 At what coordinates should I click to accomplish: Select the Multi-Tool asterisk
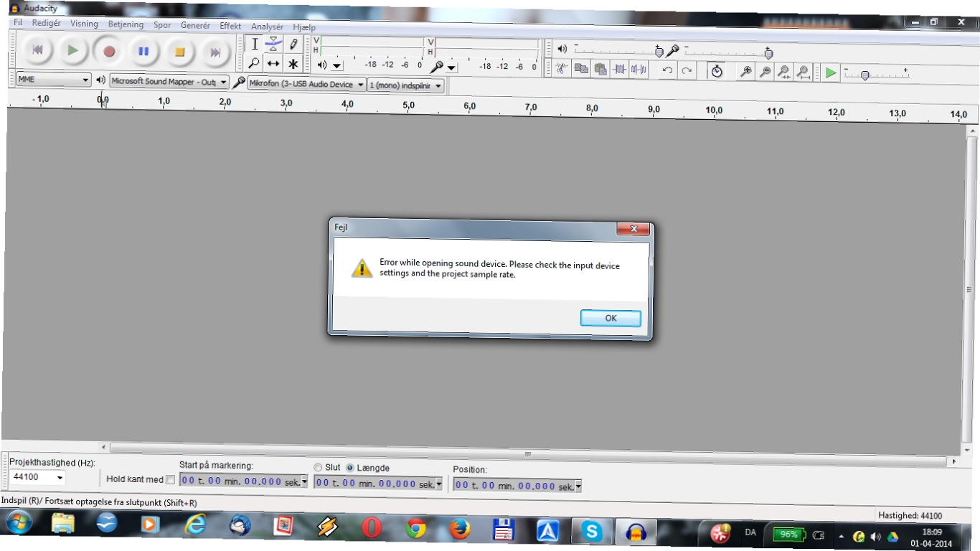(x=293, y=64)
